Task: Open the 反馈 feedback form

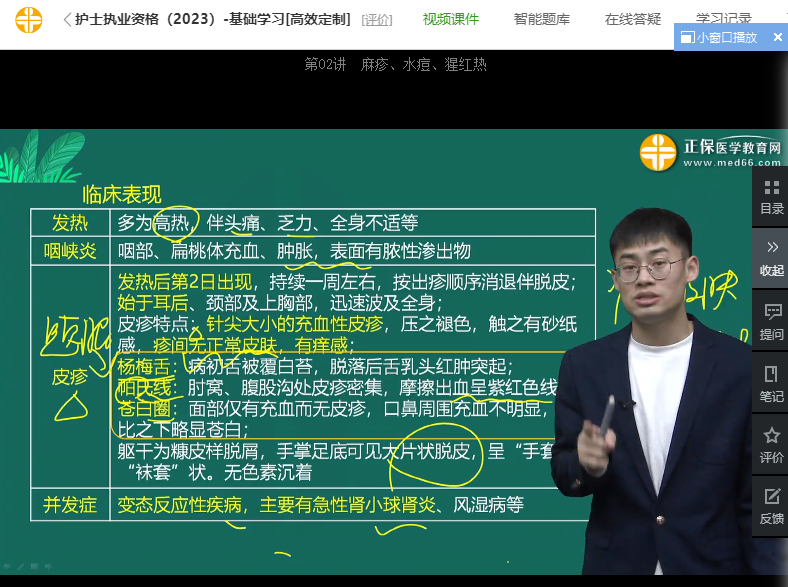Action: [771, 506]
